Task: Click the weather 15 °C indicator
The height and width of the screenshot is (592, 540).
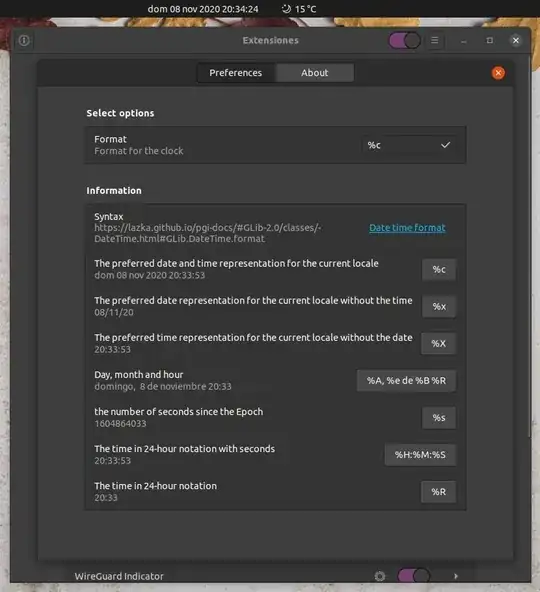Action: coord(299,9)
